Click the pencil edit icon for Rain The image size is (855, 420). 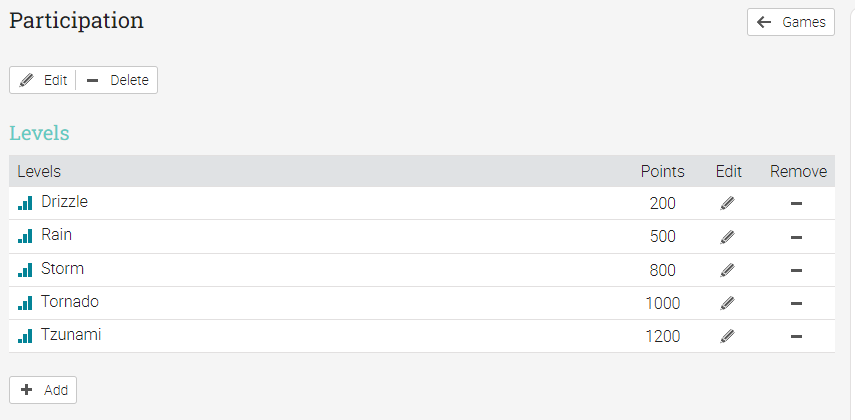(x=727, y=237)
